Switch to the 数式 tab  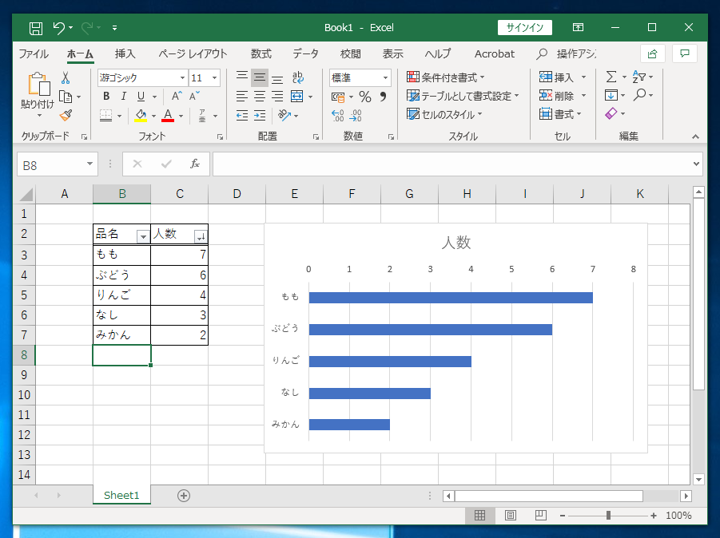click(x=261, y=54)
